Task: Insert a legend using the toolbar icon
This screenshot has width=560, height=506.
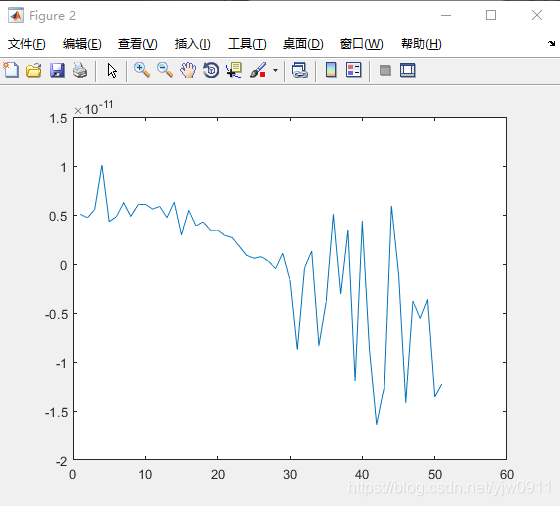Action: pyautogui.click(x=354, y=70)
